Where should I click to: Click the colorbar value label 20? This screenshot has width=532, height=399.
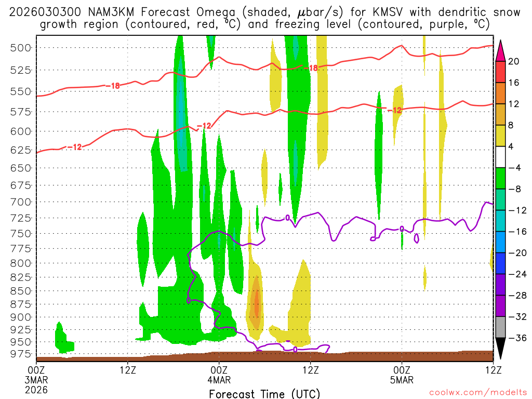pyautogui.click(x=513, y=61)
